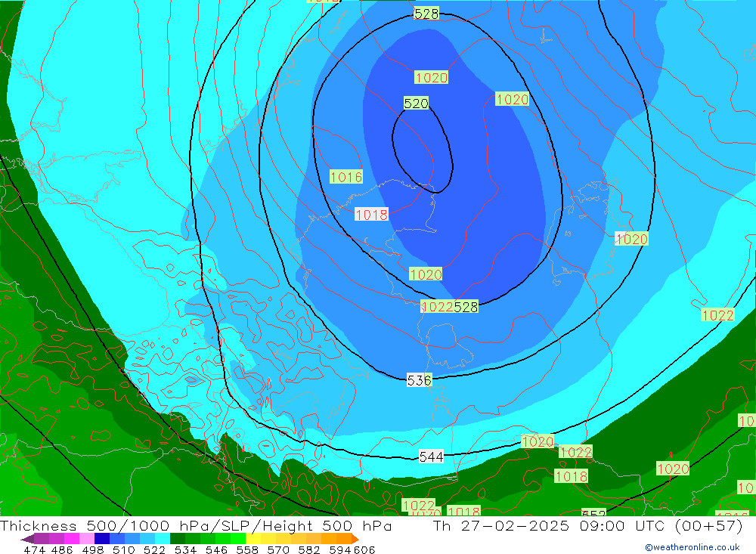Open the weatheronline.co.uk copyright link
Screen dimensions: 756x554
692,547
